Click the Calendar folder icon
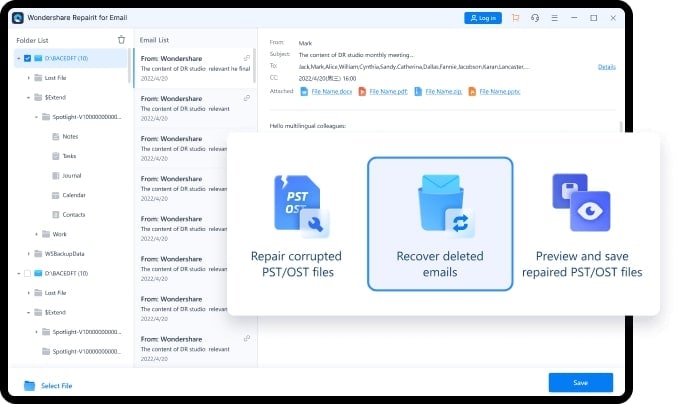The image size is (678, 404). [x=55, y=195]
